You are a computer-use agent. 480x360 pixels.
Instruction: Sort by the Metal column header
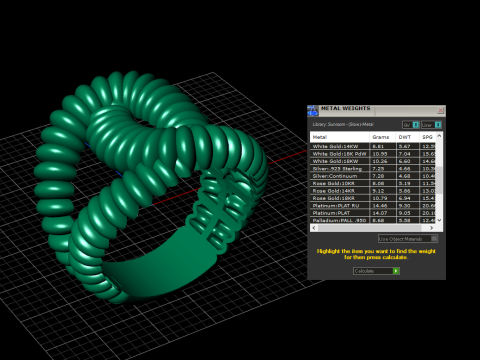(340, 137)
